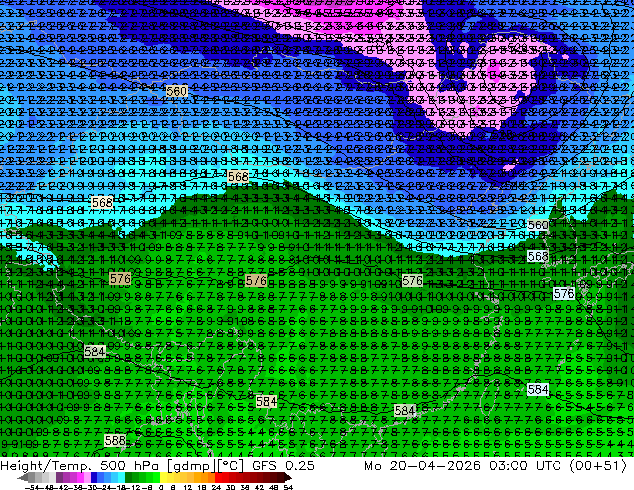Click the topmost 568 contour label

(x=238, y=177)
